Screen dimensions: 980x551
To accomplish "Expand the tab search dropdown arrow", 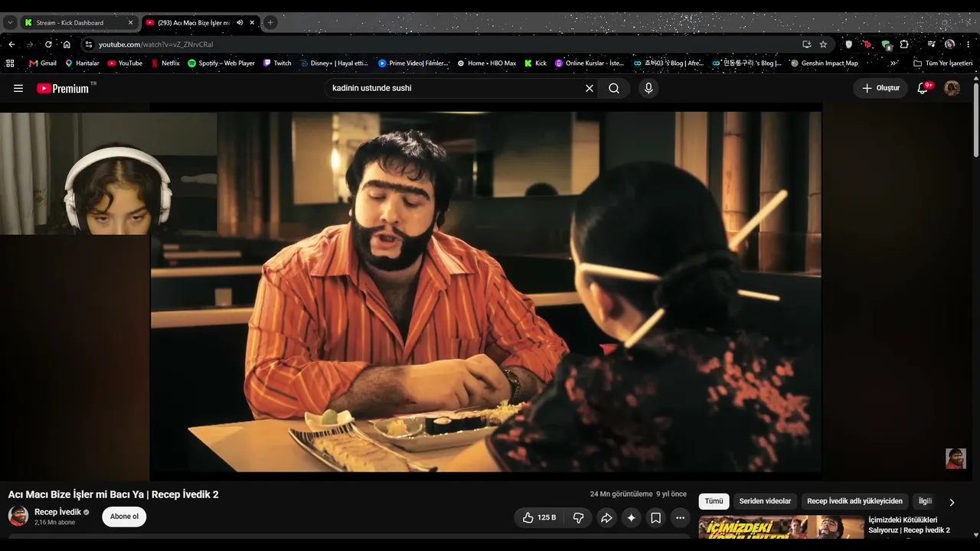I will (x=10, y=23).
